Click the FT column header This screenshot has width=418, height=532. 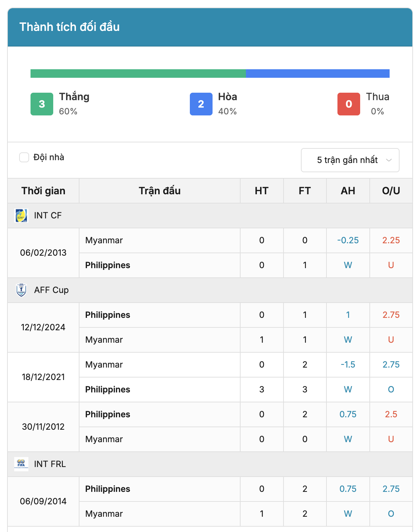tap(305, 191)
